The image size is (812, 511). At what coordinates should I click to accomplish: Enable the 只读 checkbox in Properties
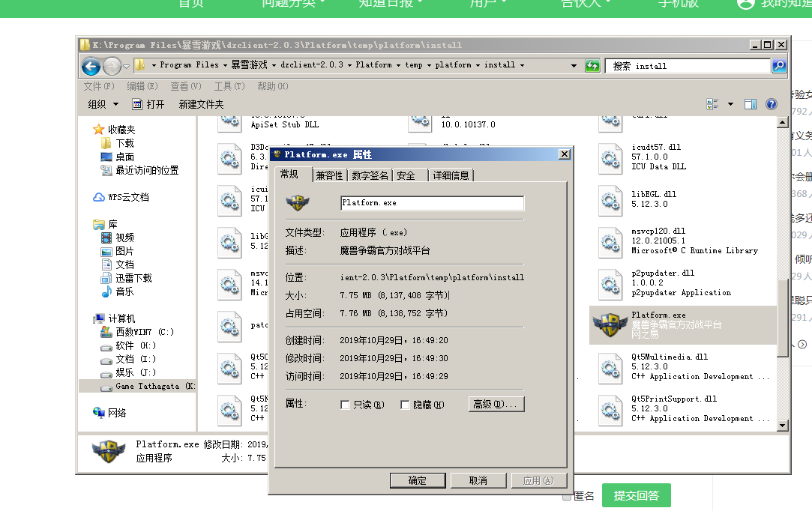point(345,404)
